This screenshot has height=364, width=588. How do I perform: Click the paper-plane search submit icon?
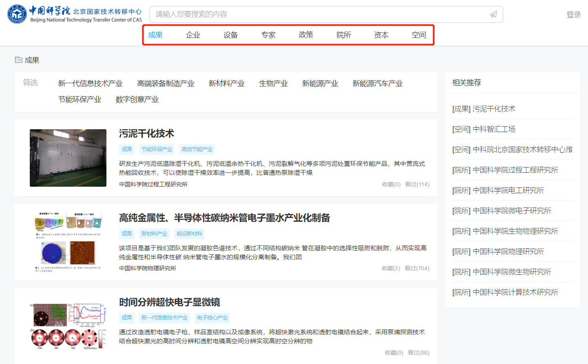click(x=493, y=14)
